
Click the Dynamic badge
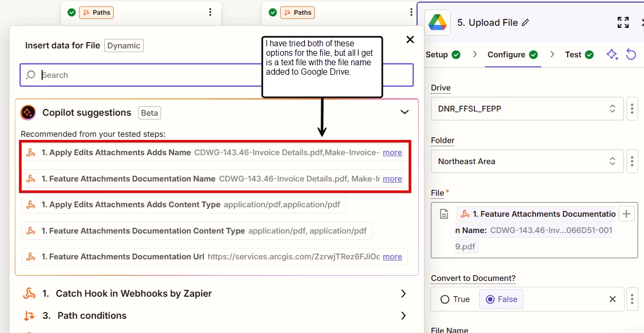124,46
